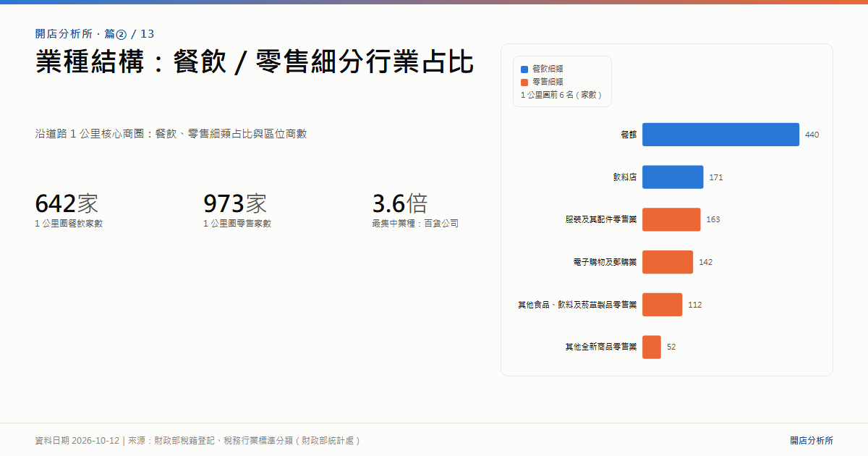Click the value 171 beside 飲料店 bar
The height and width of the screenshot is (456, 868).
pyautogui.click(x=716, y=177)
